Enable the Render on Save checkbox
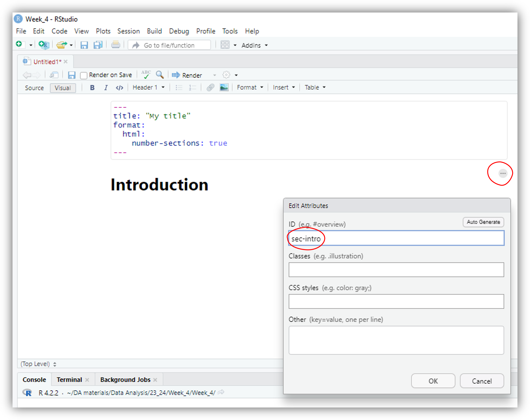This screenshot has height=420, width=530. (84, 75)
